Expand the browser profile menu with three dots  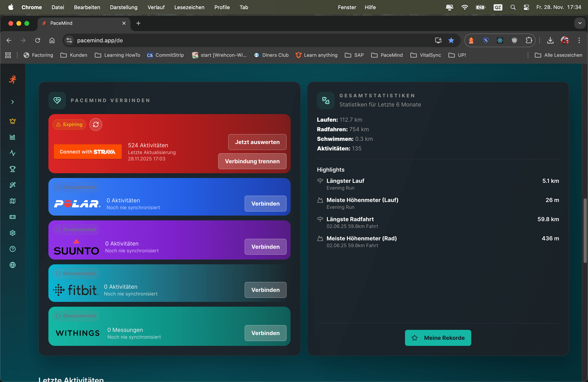click(x=579, y=40)
